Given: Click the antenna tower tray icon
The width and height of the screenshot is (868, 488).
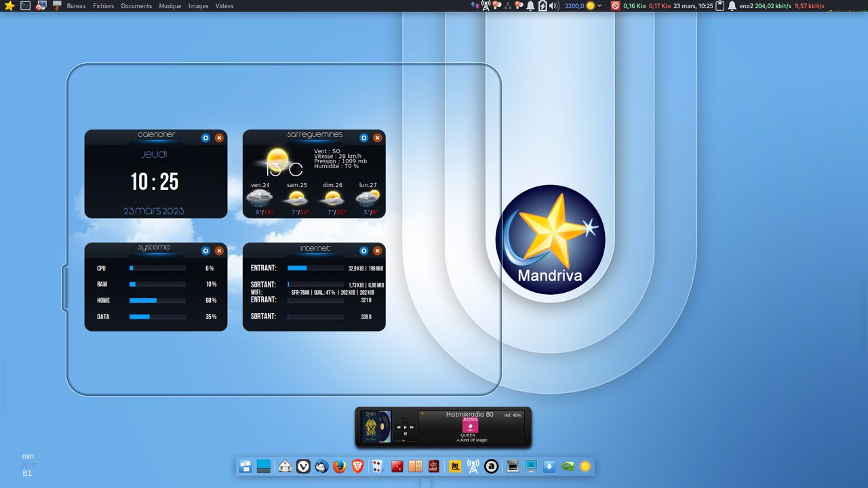Looking at the screenshot, I should coord(486,5).
